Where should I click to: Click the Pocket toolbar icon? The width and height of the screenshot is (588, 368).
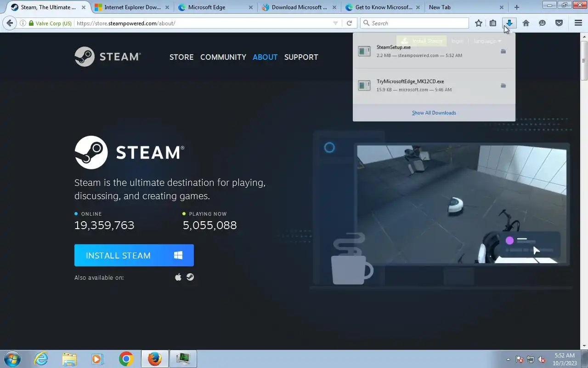pyautogui.click(x=559, y=23)
